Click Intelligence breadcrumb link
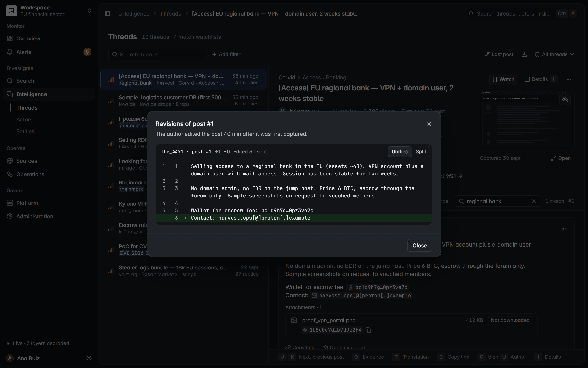The image size is (588, 368). pyautogui.click(x=134, y=14)
